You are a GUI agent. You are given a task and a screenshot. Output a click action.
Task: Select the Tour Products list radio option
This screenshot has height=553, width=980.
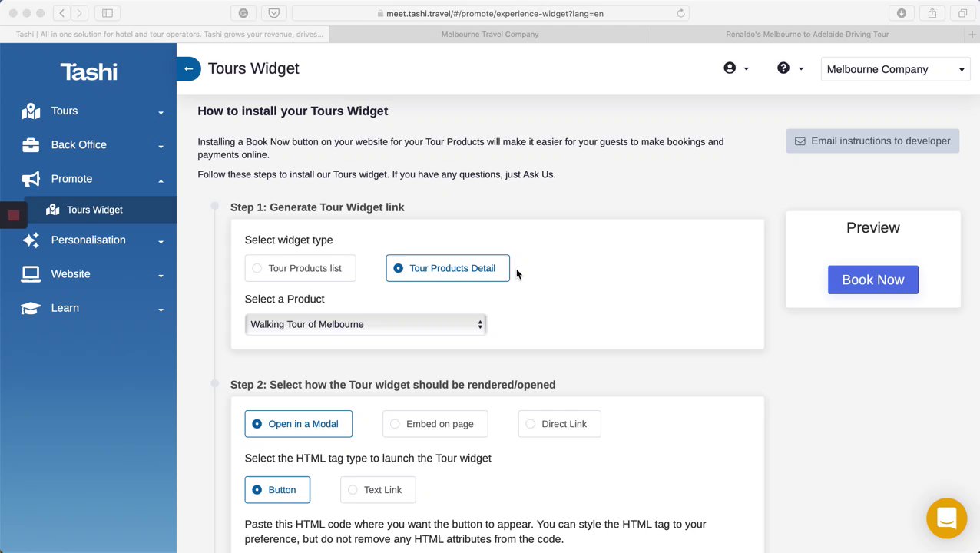point(300,268)
